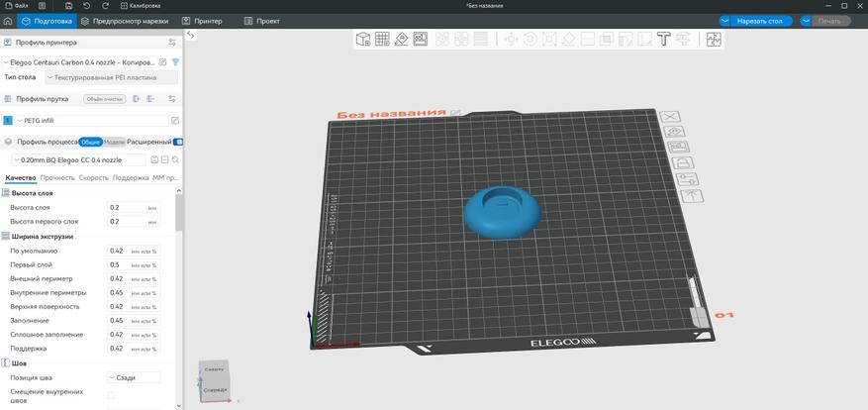
Task: Click the Add filament icon
Action: tap(137, 99)
